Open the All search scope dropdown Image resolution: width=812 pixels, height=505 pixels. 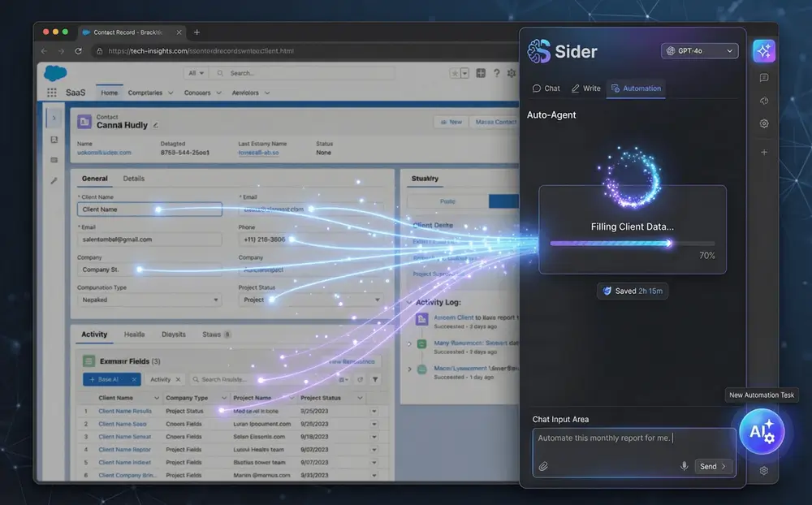197,73
